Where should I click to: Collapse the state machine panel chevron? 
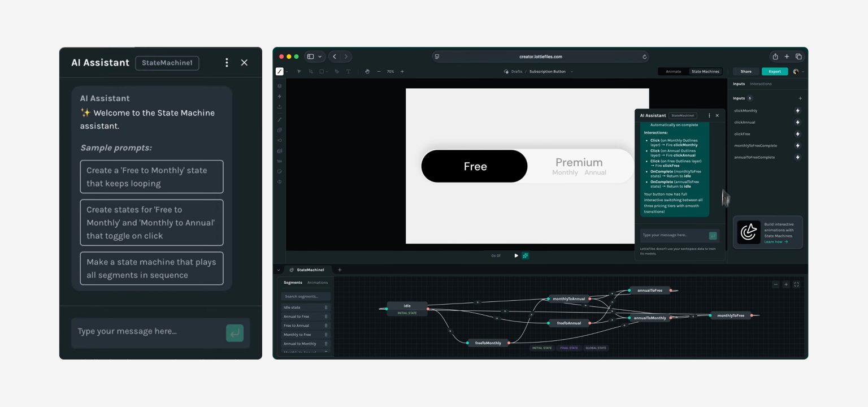click(x=279, y=270)
